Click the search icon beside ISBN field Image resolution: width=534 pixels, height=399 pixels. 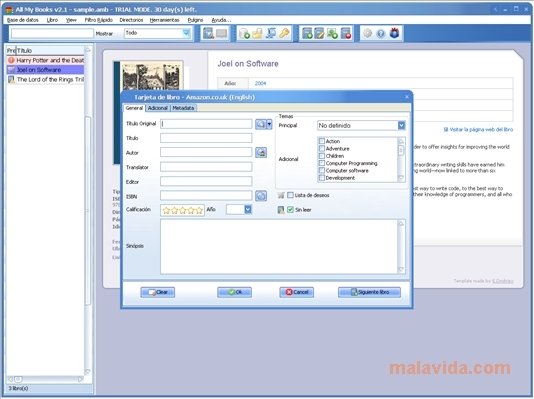coord(261,196)
